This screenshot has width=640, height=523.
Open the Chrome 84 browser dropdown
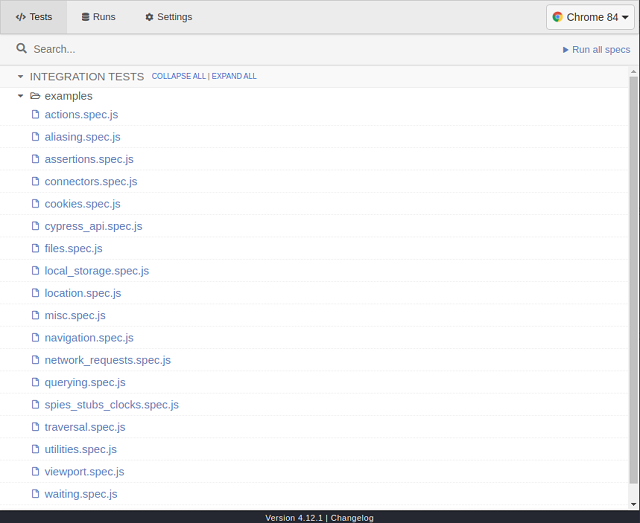pyautogui.click(x=590, y=17)
